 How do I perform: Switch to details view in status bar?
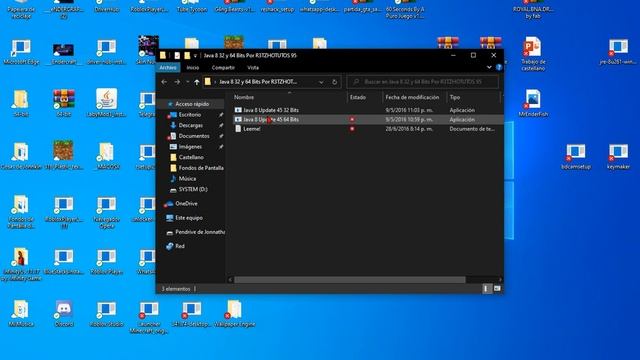click(x=486, y=289)
